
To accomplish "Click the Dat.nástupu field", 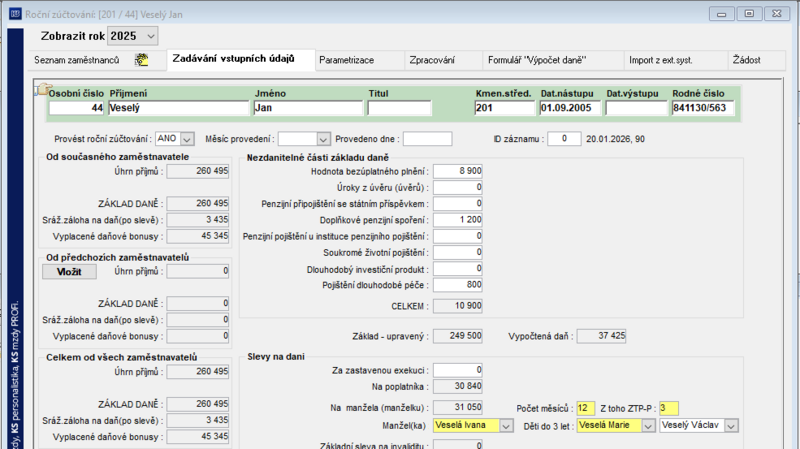I will [x=570, y=108].
